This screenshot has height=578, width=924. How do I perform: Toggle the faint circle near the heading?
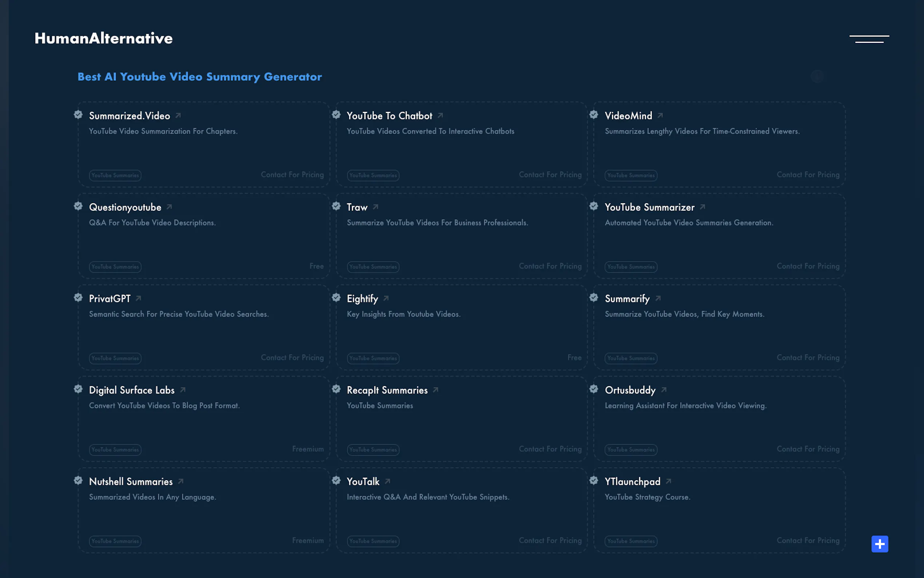pos(817,76)
